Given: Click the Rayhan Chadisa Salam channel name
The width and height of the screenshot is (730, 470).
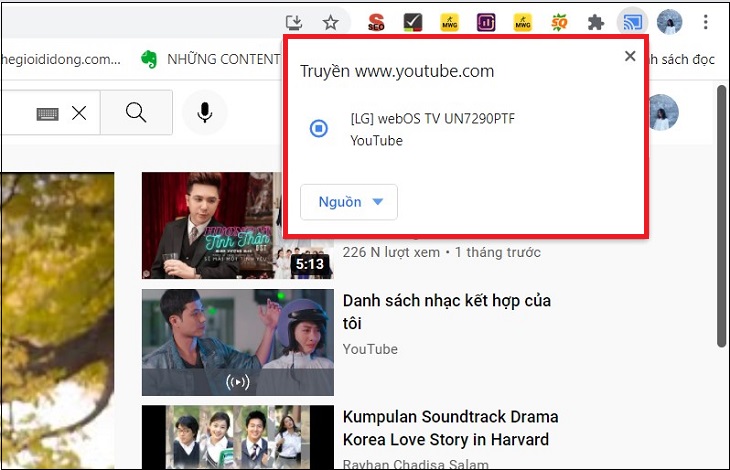Looking at the screenshot, I should click(416, 463).
